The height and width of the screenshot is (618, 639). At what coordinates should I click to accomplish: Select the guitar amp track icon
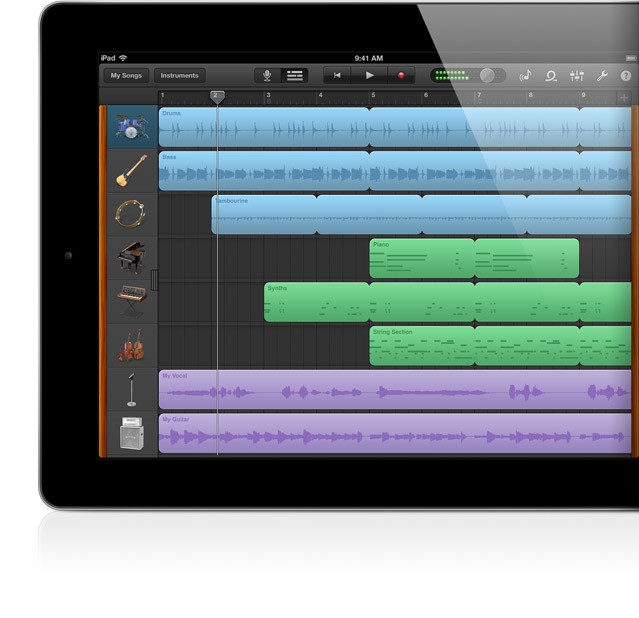[x=131, y=433]
